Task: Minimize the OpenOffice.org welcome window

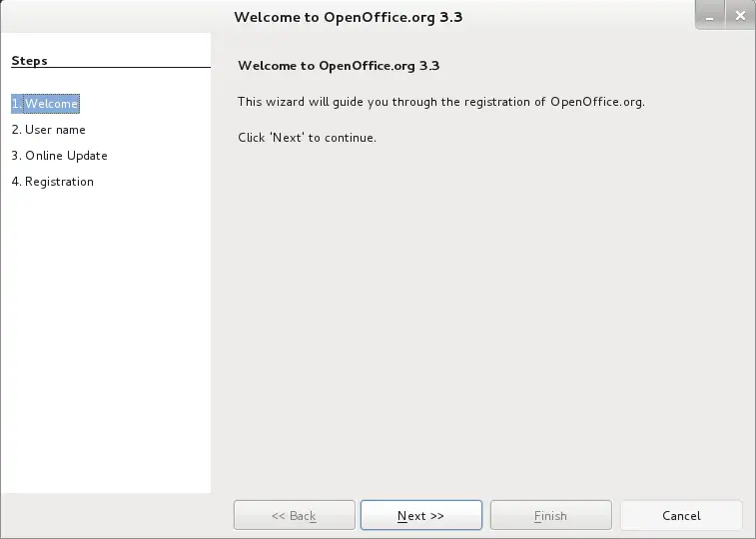Action: (710, 16)
